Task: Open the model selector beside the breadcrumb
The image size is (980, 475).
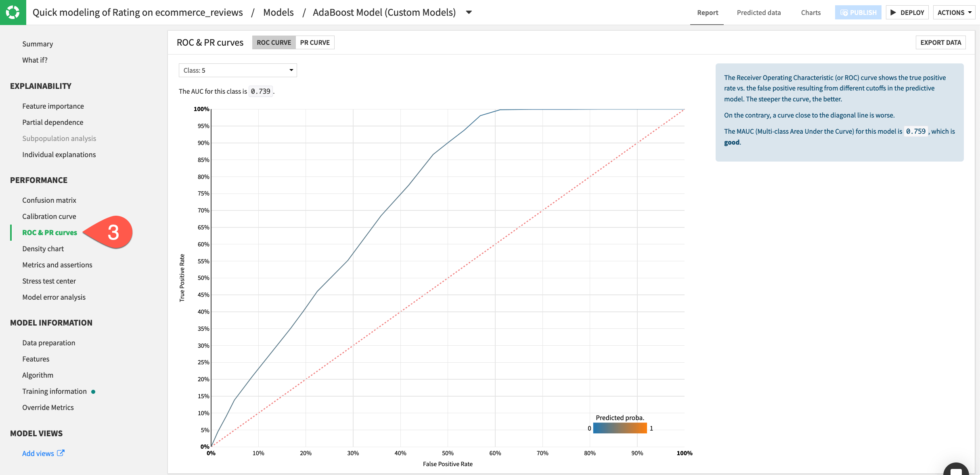Action: coord(469,12)
